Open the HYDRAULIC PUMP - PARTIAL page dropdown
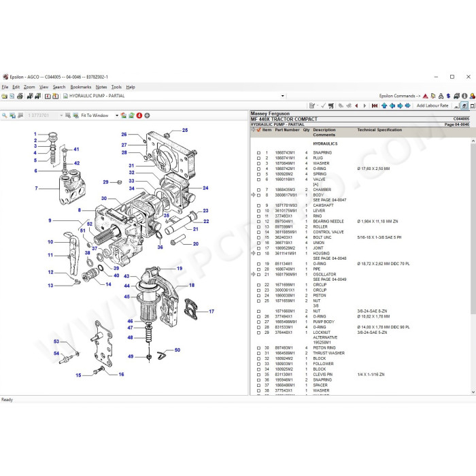This screenshot has width=476, height=476. [x=283, y=96]
